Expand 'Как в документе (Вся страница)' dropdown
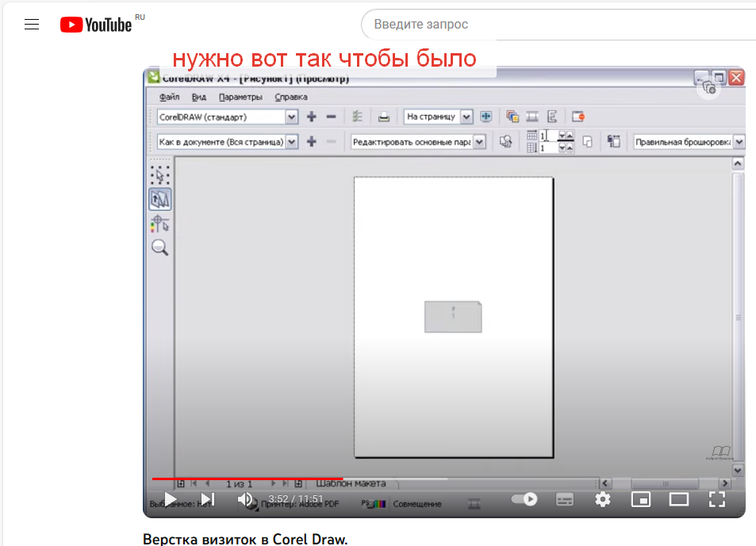756x546 pixels. click(292, 142)
